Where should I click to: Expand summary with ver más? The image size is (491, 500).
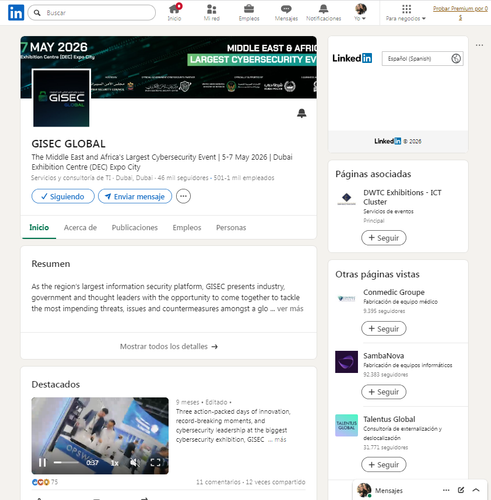290,309
